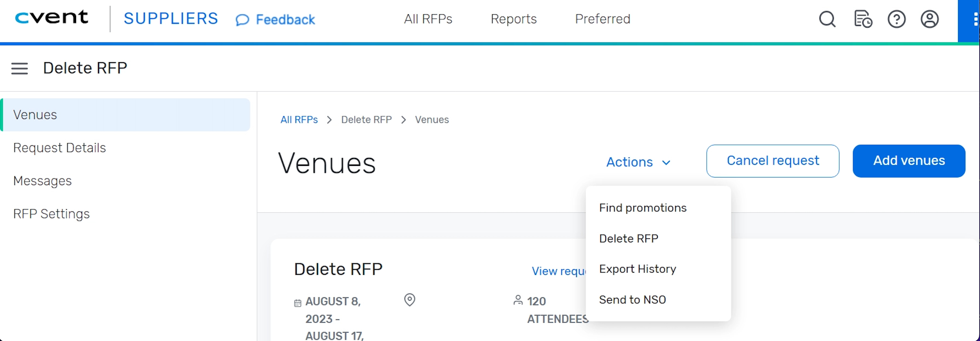This screenshot has width=980, height=341.
Task: Choose Send to NSO option
Action: [x=632, y=300]
